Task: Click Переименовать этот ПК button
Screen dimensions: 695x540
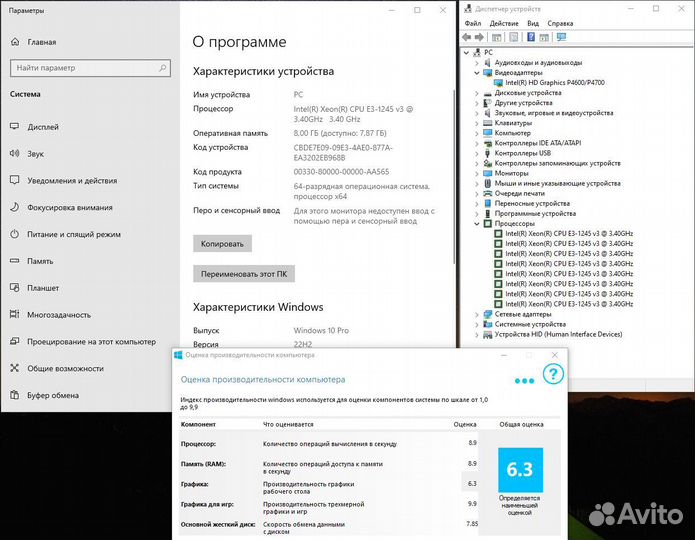Action: 244,274
